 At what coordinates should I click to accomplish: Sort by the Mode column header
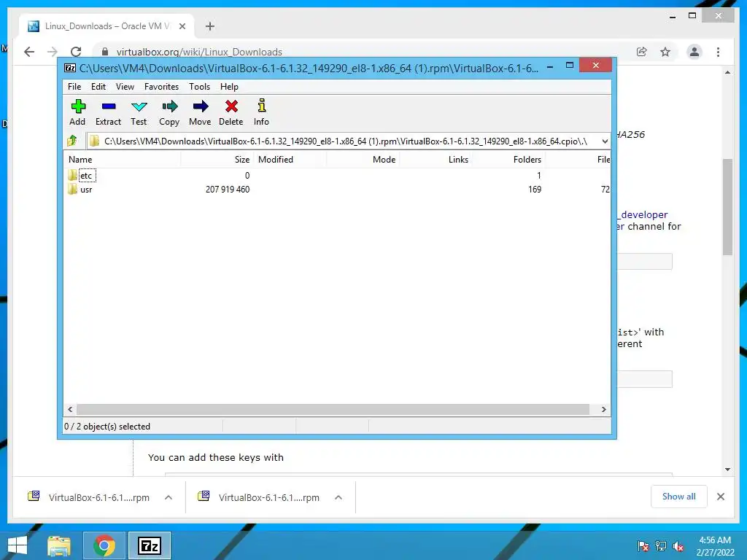point(363,160)
